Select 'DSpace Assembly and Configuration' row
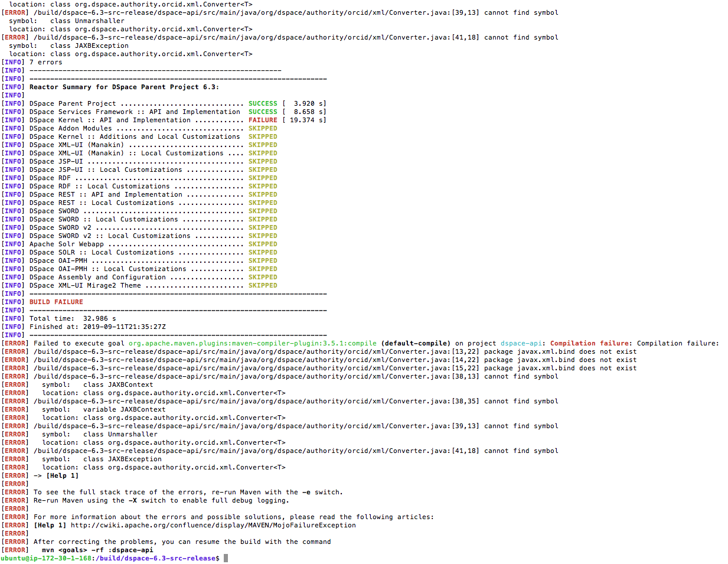The width and height of the screenshot is (728, 564). (x=139, y=277)
